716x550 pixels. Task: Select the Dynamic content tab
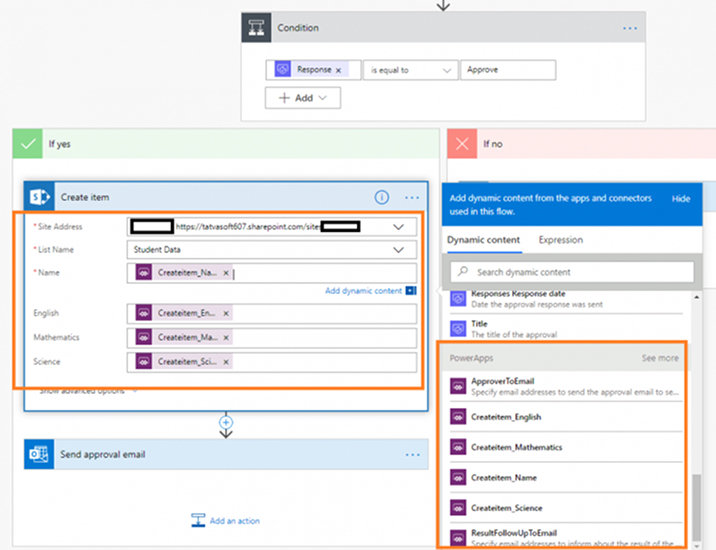[x=483, y=240]
